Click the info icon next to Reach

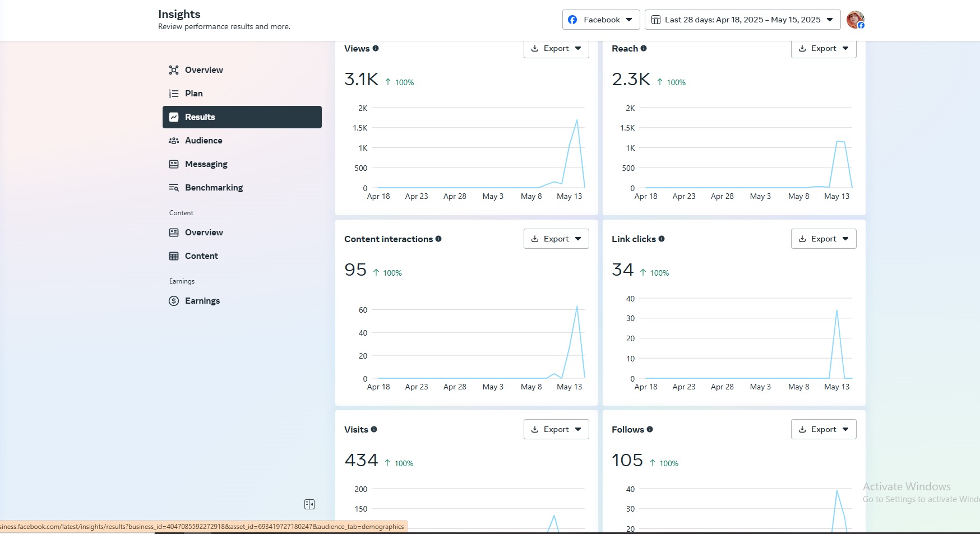pos(644,48)
